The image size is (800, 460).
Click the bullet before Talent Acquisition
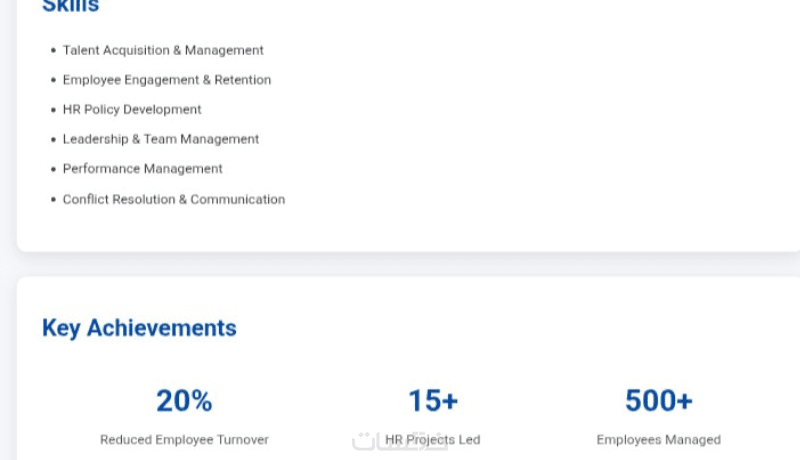coord(53,50)
